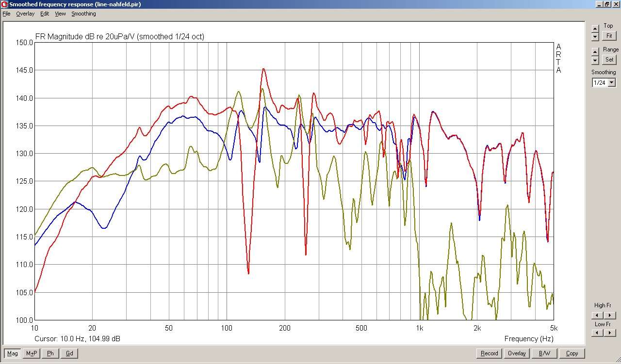The height and width of the screenshot is (364, 621).
Task: Click the ARTA icon in the title bar
Action: coord(5,4)
